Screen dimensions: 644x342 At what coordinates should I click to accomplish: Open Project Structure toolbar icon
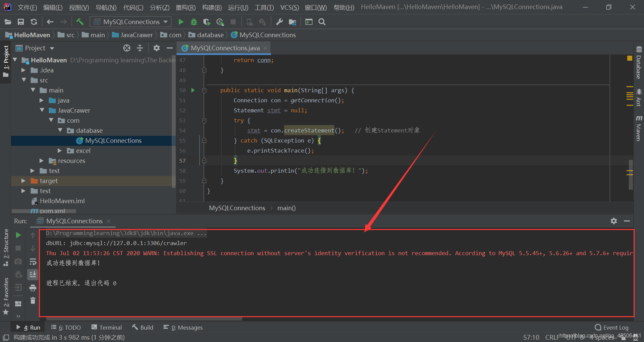tap(292, 22)
